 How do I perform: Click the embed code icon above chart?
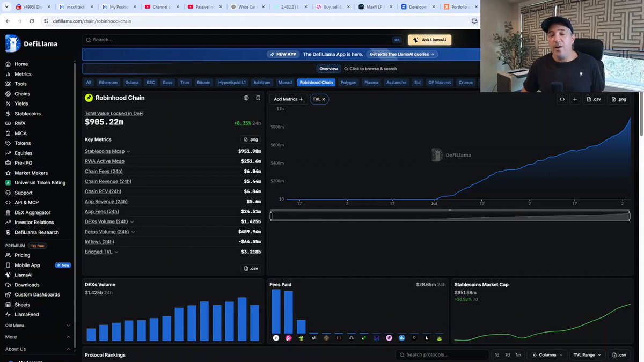click(x=562, y=99)
